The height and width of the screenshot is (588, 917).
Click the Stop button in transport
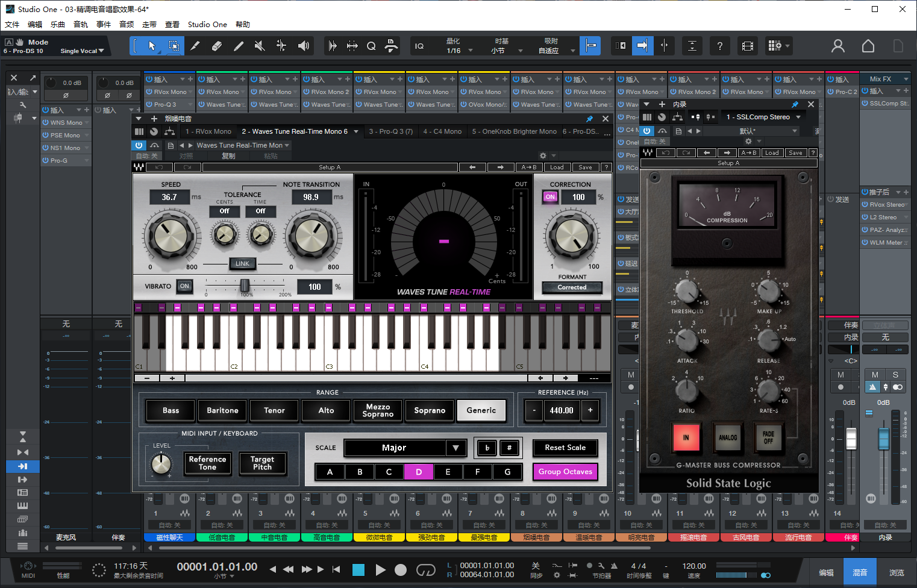(x=358, y=570)
